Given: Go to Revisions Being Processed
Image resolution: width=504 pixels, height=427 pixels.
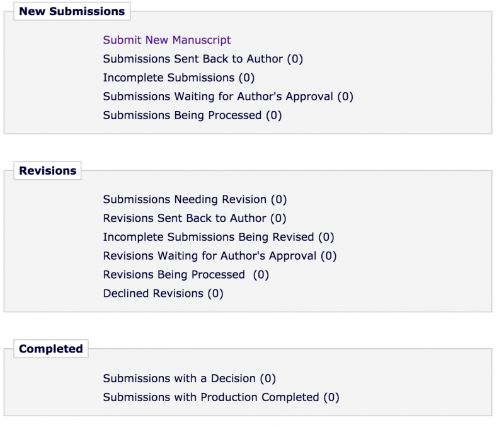Looking at the screenshot, I should [186, 275].
